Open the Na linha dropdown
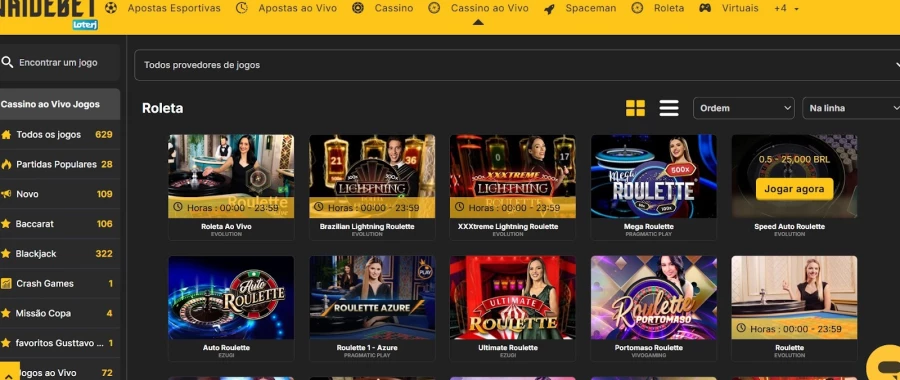 pos(851,108)
